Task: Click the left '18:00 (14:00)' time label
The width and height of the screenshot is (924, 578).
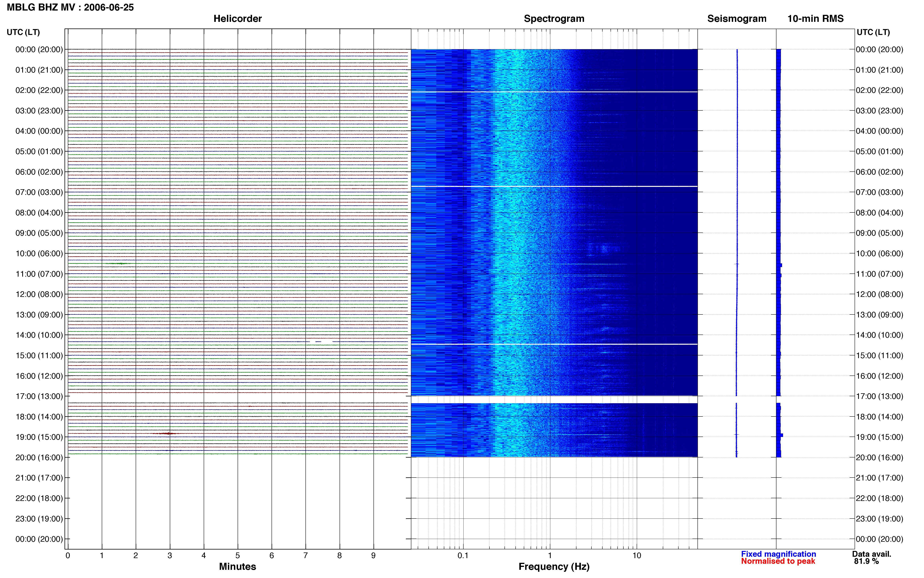Action: (x=39, y=417)
